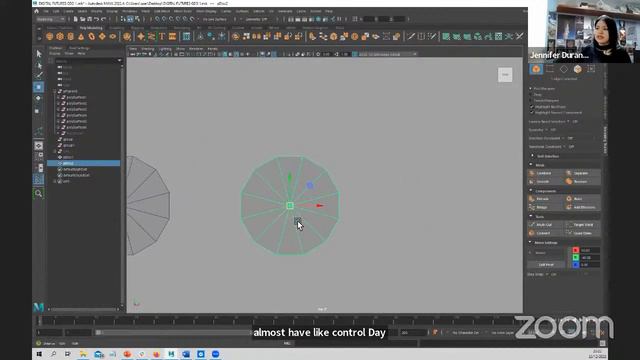
Task: Expand the Soft Selection section
Action: click(x=532, y=156)
